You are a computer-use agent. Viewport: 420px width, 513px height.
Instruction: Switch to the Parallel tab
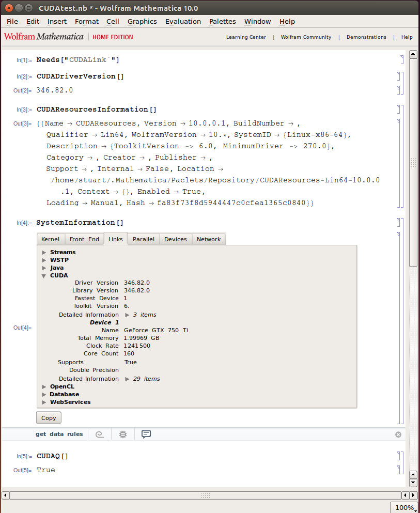(143, 239)
